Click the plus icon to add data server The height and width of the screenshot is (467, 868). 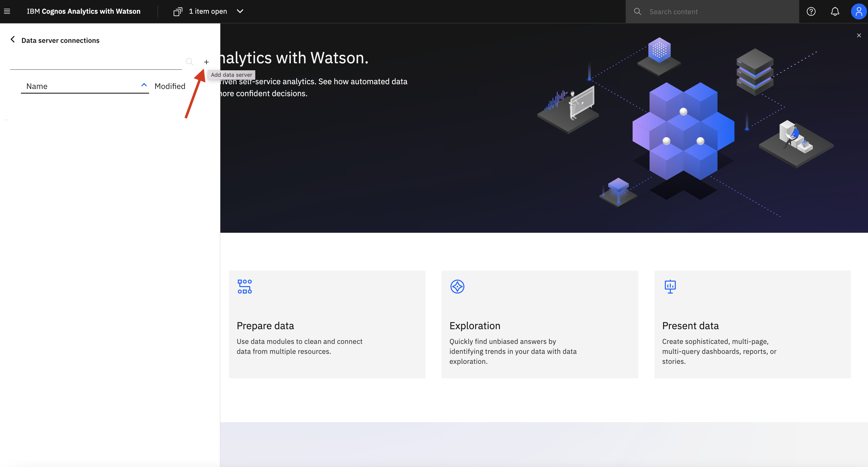pyautogui.click(x=206, y=62)
